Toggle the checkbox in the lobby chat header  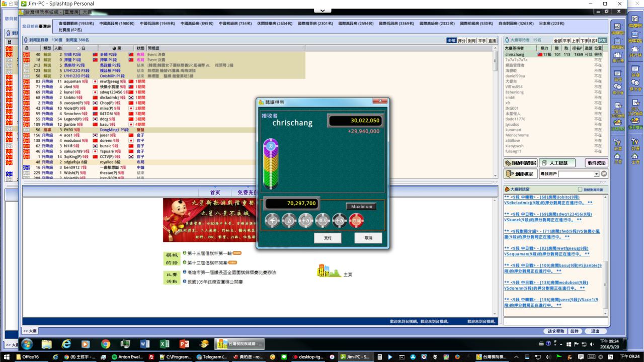click(581, 189)
